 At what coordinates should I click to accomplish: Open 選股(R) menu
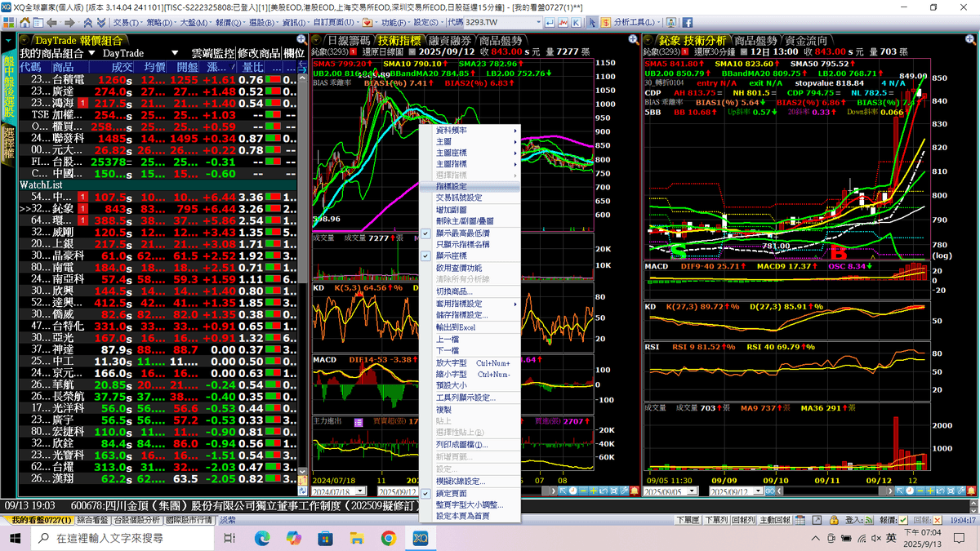point(265,21)
